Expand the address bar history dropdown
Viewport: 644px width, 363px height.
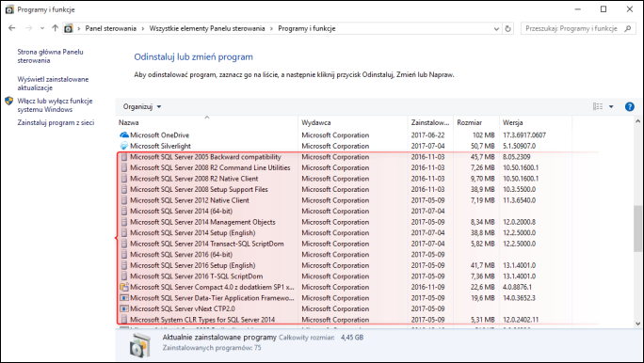coord(496,29)
